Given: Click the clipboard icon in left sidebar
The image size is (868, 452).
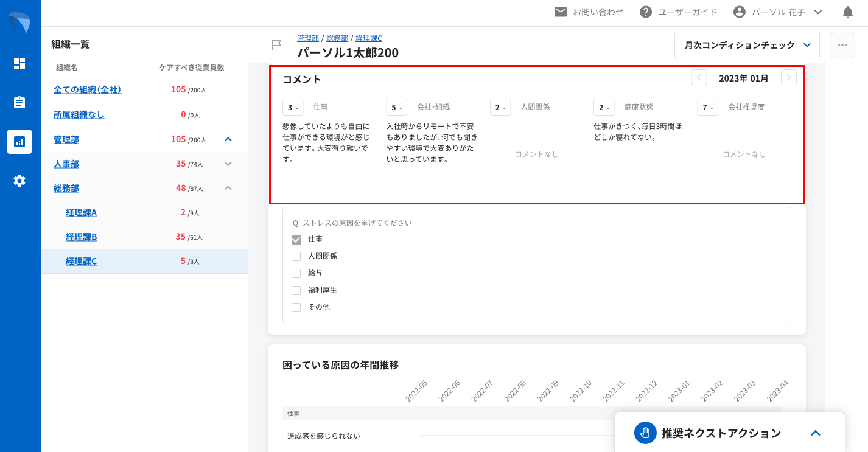Looking at the screenshot, I should click(x=19, y=102).
